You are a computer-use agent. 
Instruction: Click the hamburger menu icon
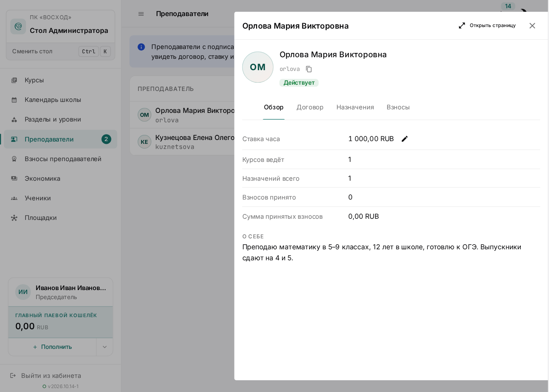(x=141, y=14)
